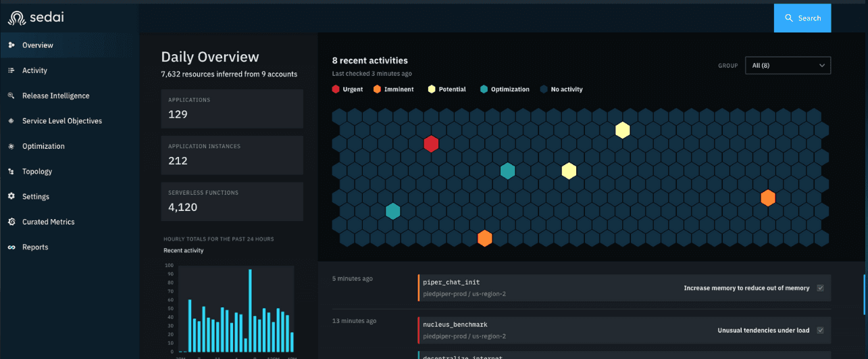Open Curated Metrics page
Image resolution: width=868 pixels, height=359 pixels.
pos(70,222)
